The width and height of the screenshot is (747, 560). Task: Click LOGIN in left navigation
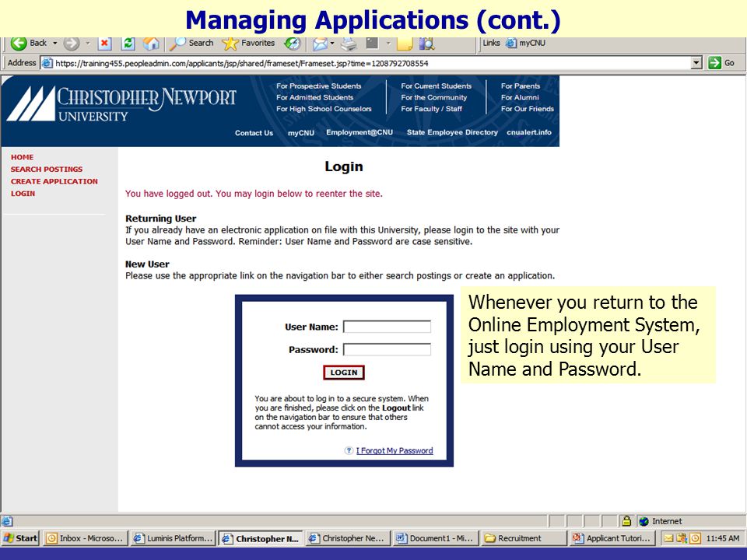[23, 194]
